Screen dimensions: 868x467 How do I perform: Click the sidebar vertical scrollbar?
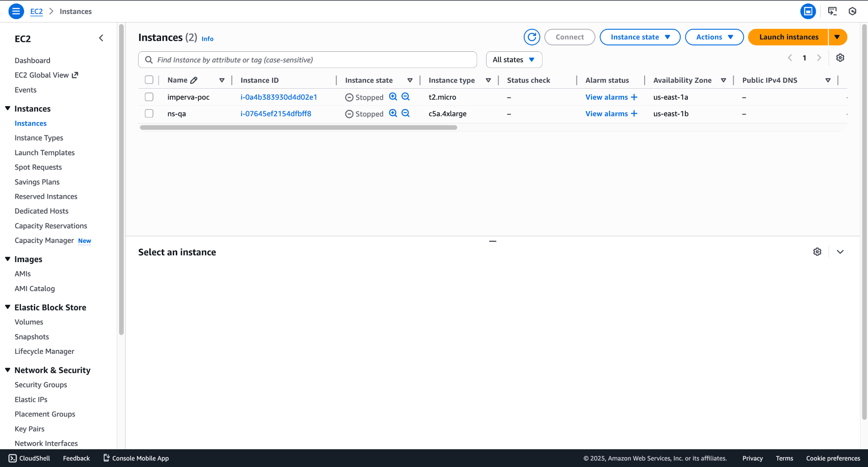(x=121, y=180)
